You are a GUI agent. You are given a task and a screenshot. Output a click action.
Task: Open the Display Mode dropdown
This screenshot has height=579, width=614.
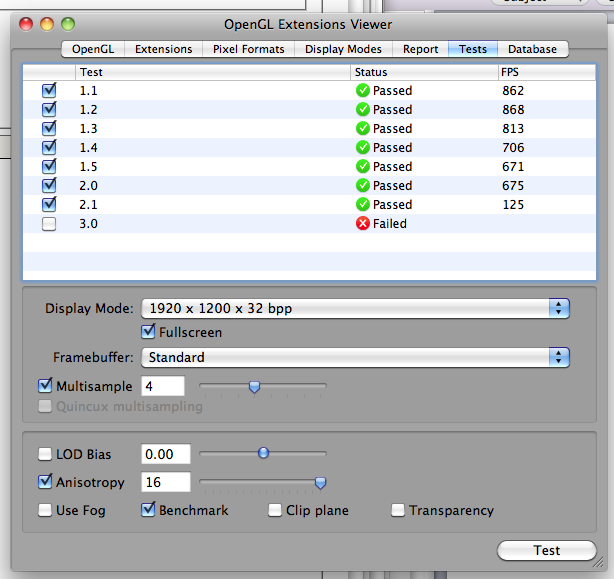point(355,308)
